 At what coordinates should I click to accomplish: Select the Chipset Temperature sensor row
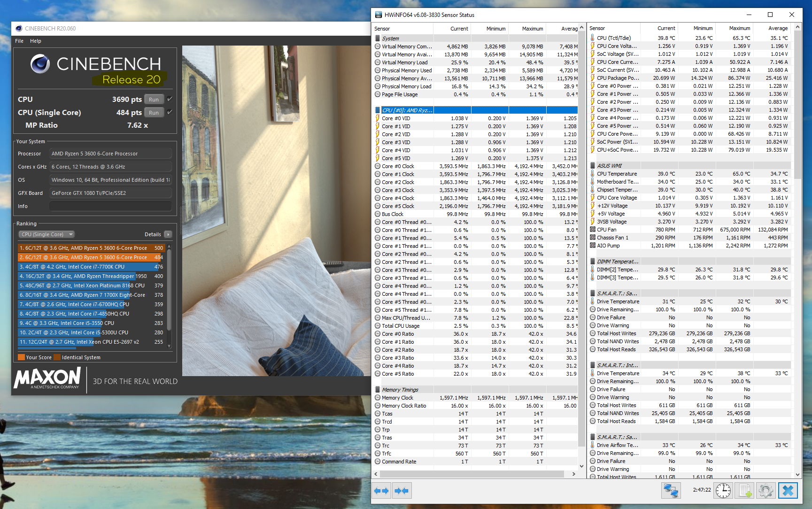pyautogui.click(x=691, y=190)
